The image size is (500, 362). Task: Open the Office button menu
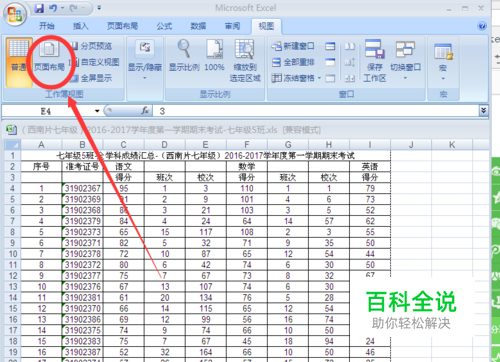tap(15, 15)
